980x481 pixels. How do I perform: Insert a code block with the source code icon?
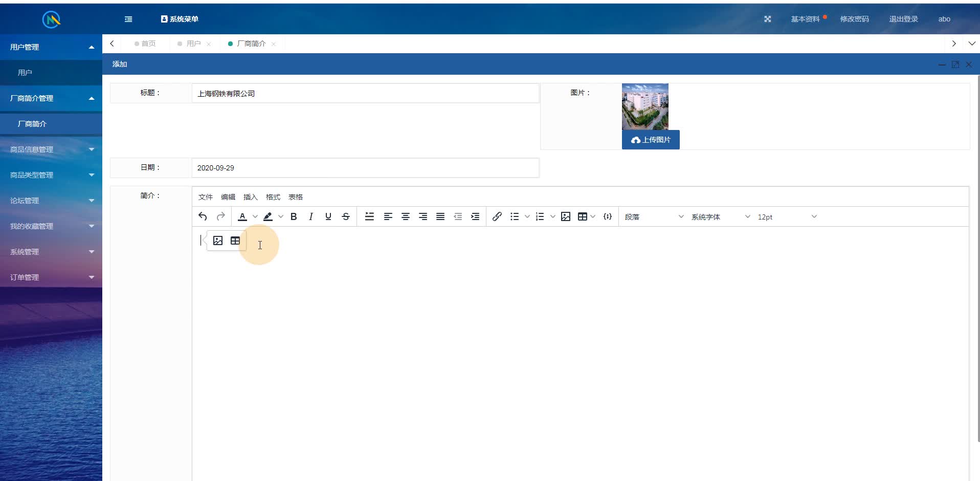pos(608,216)
